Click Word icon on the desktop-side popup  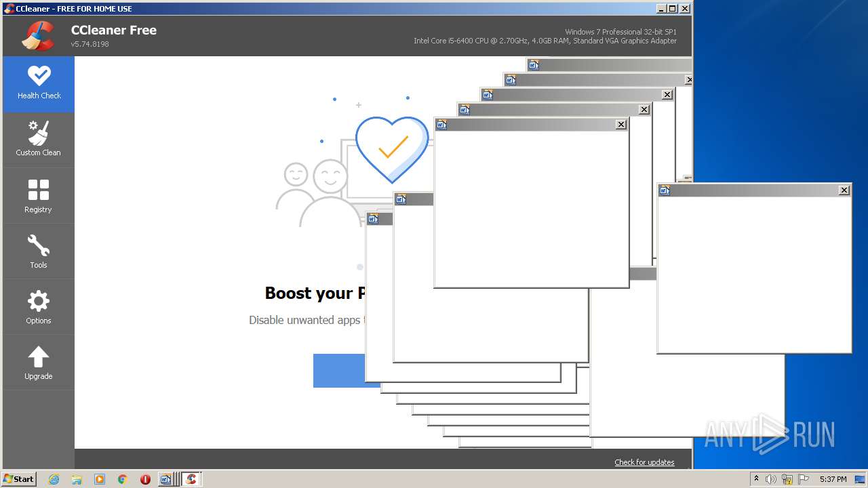point(665,190)
